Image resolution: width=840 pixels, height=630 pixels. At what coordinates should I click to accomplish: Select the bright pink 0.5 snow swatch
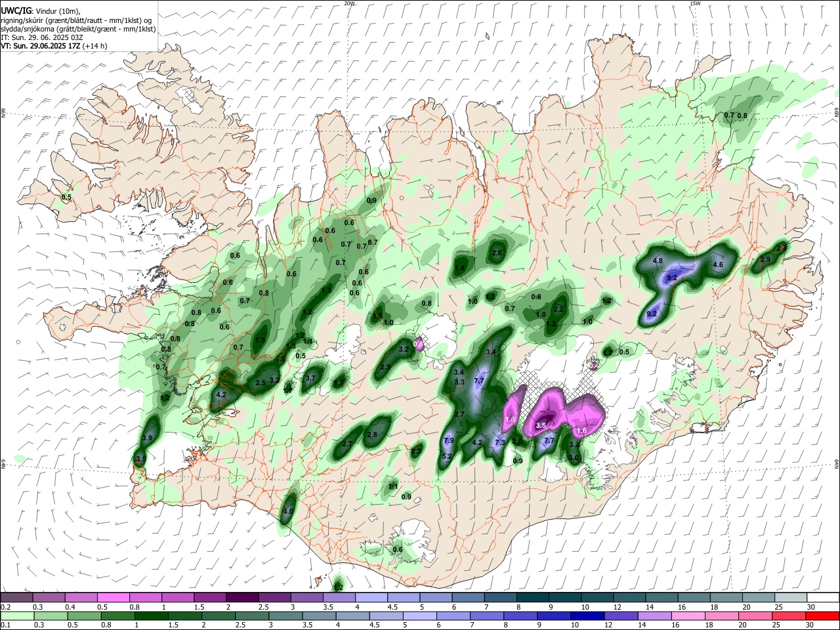click(113, 597)
